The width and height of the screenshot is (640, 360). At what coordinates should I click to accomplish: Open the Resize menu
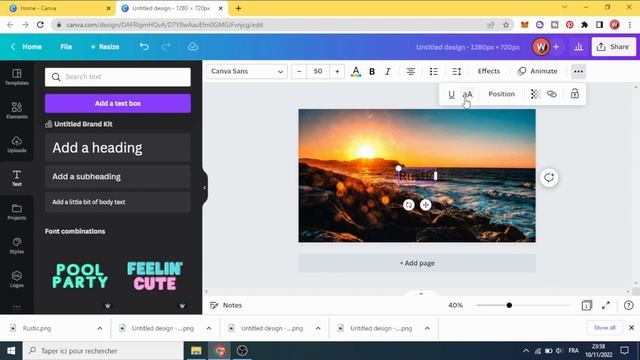105,47
